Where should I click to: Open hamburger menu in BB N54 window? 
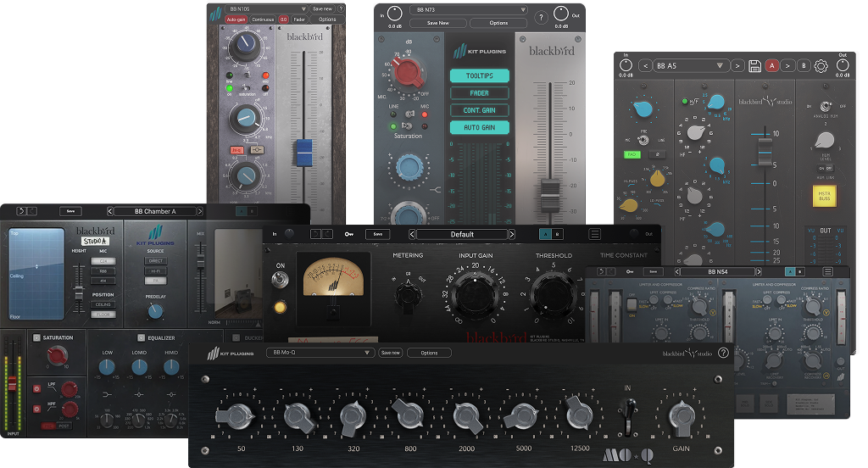[827, 271]
